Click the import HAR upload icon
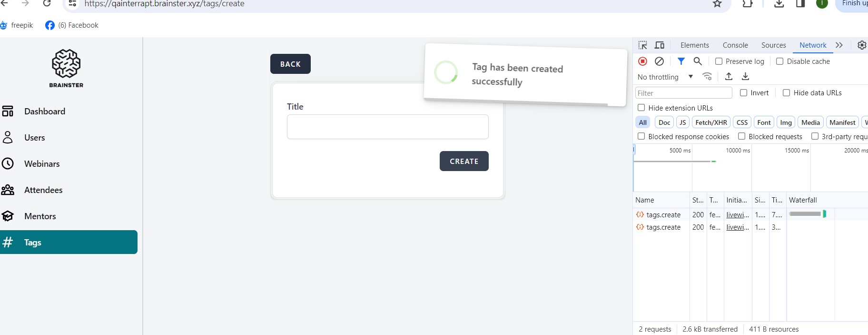 (x=729, y=76)
